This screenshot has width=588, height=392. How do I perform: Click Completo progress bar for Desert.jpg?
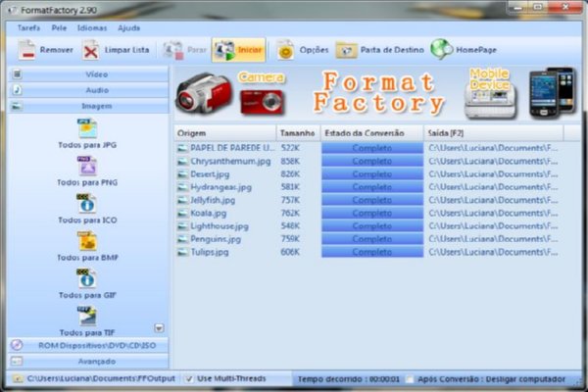tap(372, 174)
